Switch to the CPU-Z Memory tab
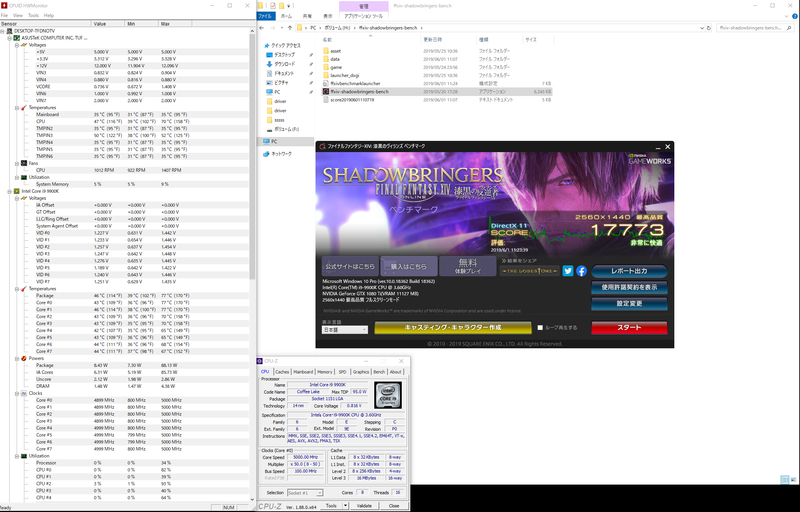Screen dimensions: 800x512 point(324,372)
